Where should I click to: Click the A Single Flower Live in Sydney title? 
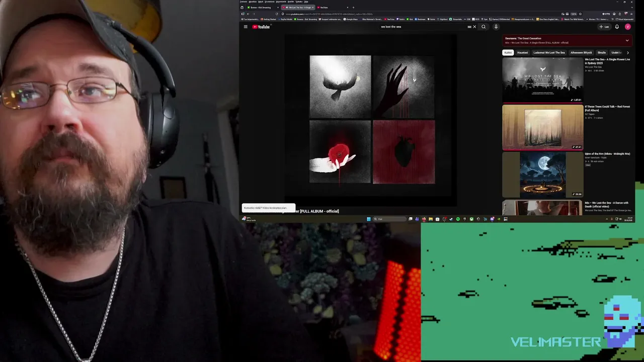click(x=607, y=61)
